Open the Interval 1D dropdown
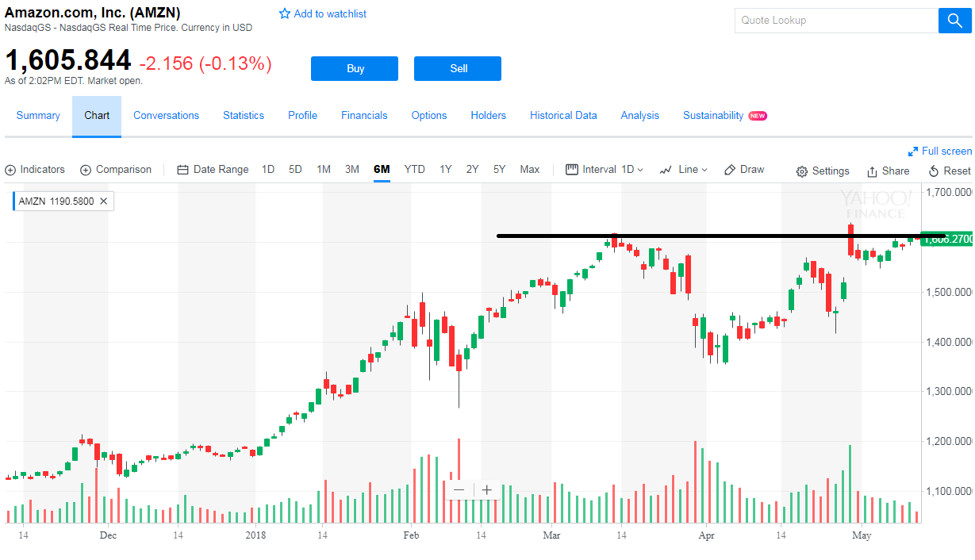Screen dimensions: 975x560 [x=605, y=169]
